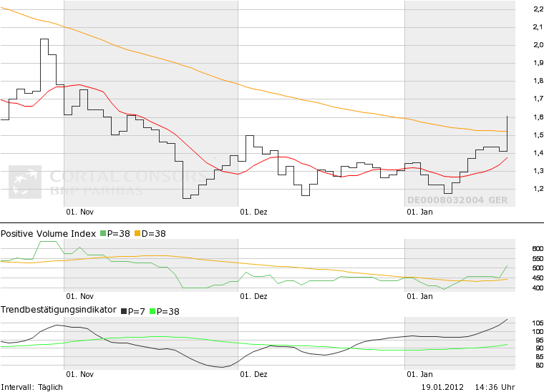Click the black P=7 legend swatch
The width and height of the screenshot is (544, 392).
click(x=124, y=311)
